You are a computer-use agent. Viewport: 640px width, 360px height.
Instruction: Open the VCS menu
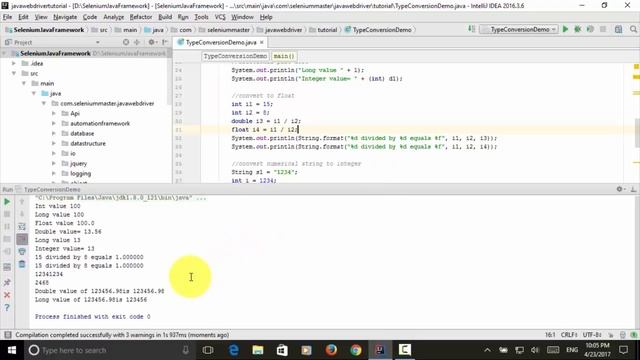(220, 17)
